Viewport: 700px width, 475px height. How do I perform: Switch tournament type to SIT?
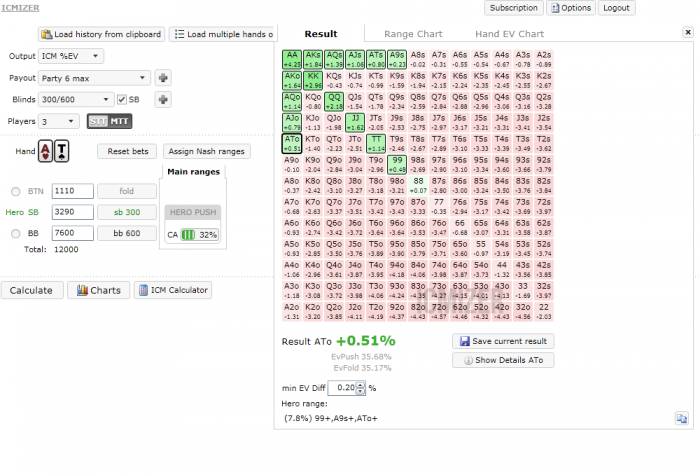tap(98, 121)
